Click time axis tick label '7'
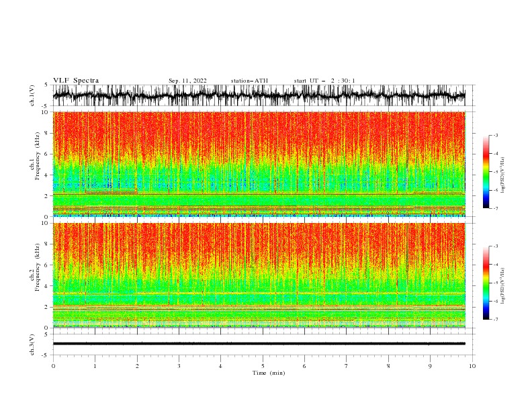This screenshot has height=411, width=532. click(347, 366)
